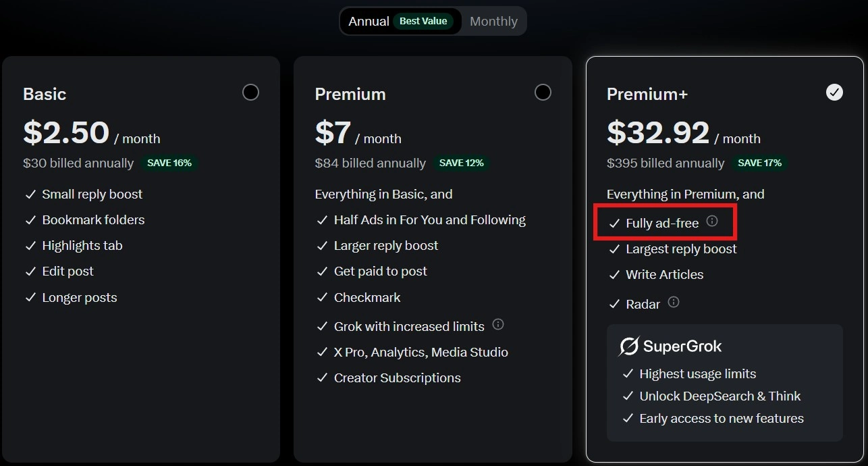Click the highlighted Fully ad-free feature
Image resolution: width=868 pixels, height=466 pixels.
point(664,222)
